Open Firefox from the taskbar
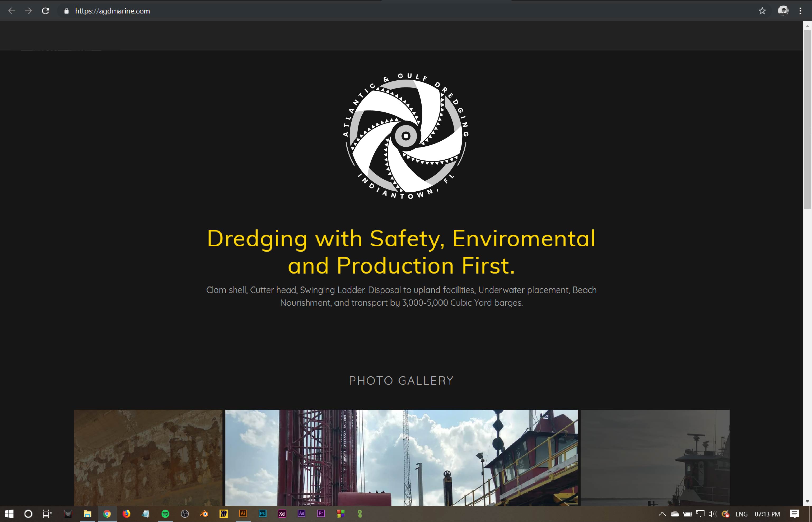812x522 pixels. 126,514
